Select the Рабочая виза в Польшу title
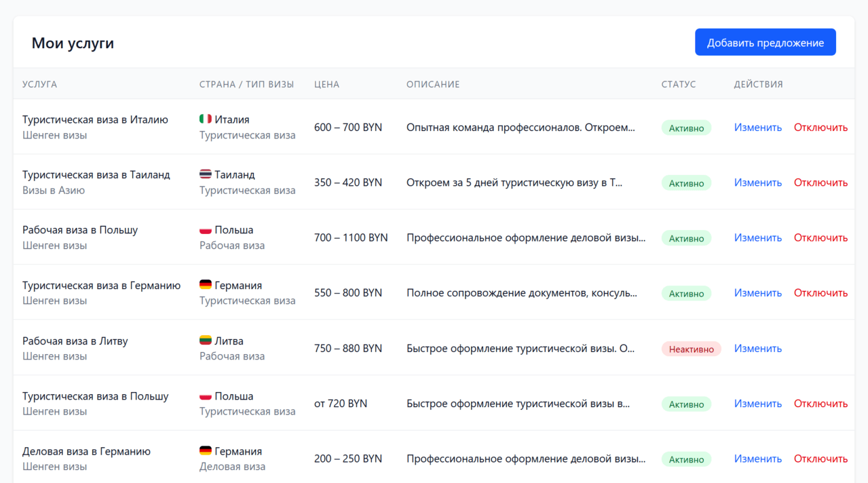 pos(80,230)
